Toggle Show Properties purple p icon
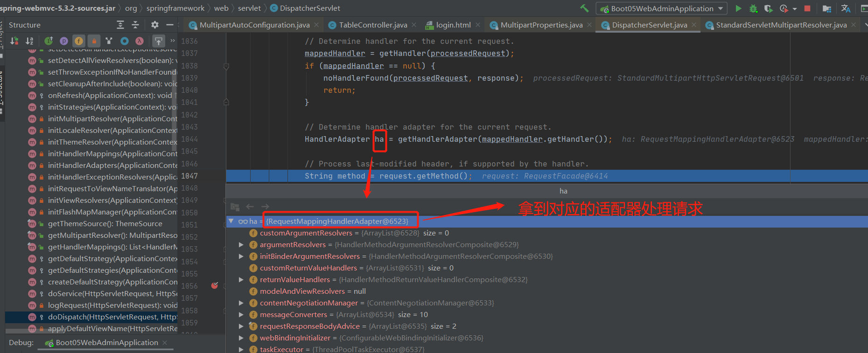 (x=64, y=41)
